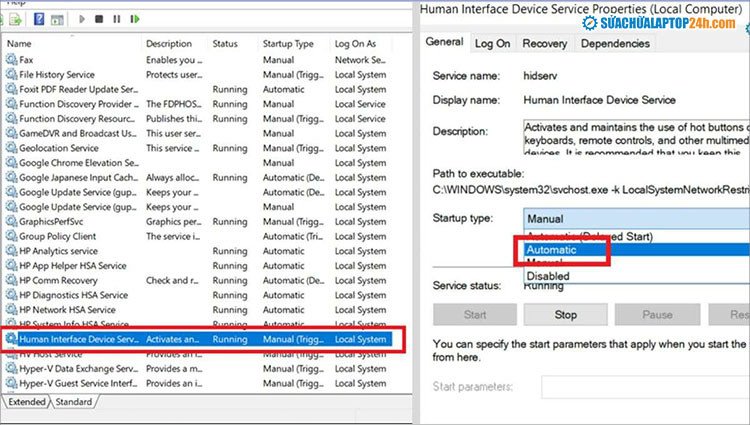Sort services by the Name column header

[19, 44]
